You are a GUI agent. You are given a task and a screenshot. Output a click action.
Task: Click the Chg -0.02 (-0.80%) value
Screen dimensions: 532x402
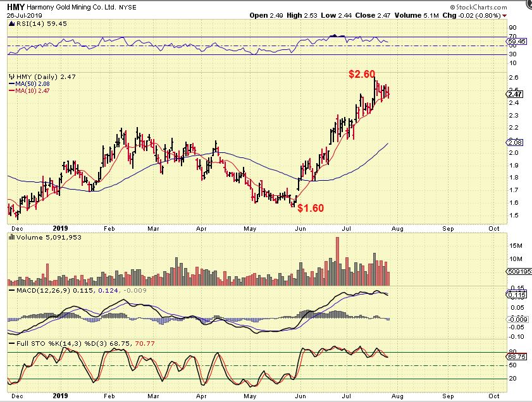472,16
